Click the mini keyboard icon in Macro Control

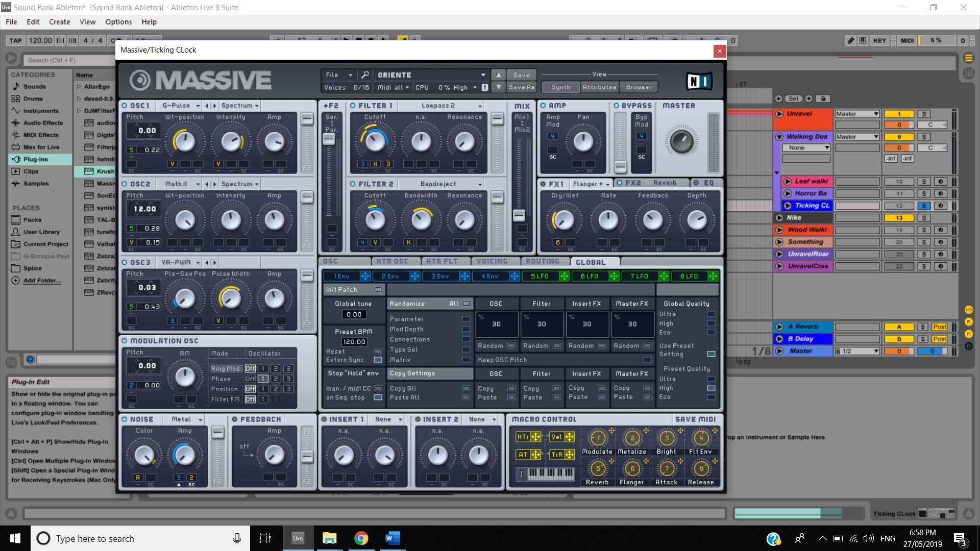pos(551,474)
